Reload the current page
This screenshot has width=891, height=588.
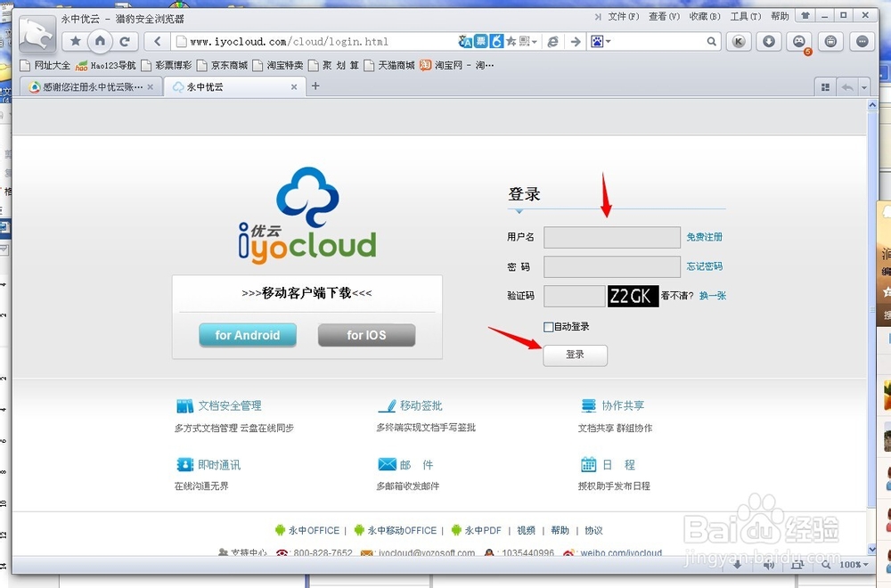click(125, 41)
